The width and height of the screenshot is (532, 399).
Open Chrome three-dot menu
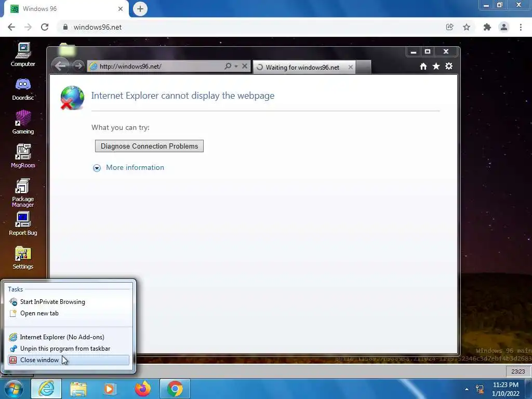click(521, 27)
